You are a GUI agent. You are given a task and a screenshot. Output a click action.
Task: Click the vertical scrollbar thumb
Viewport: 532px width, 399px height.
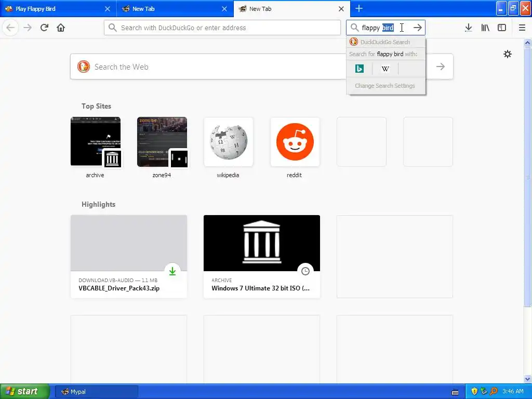528,177
